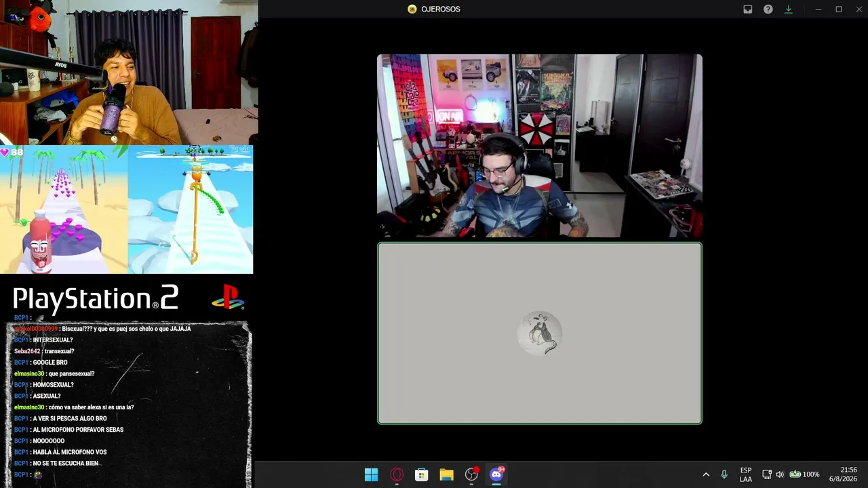Click the "transexual?" chat message
This screenshot has height=488, width=868.
pos(60,351)
